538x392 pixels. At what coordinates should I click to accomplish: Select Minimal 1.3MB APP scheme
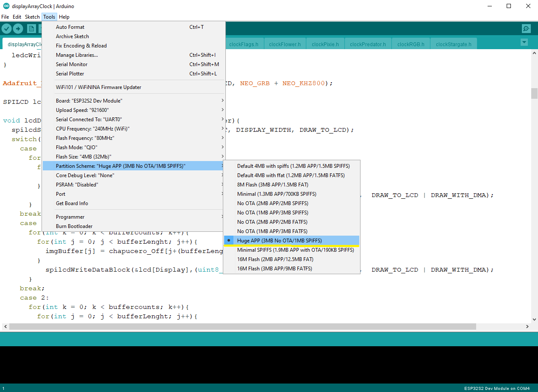[291, 194]
